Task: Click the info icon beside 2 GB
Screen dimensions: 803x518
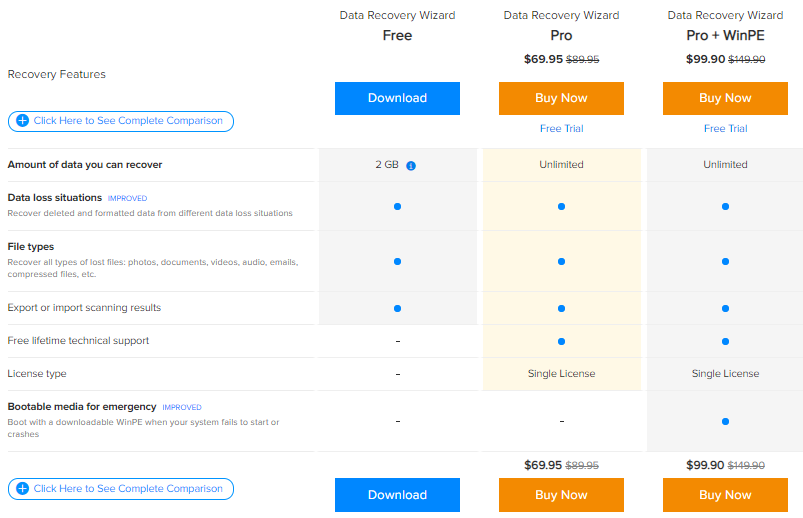Action: pos(411,165)
